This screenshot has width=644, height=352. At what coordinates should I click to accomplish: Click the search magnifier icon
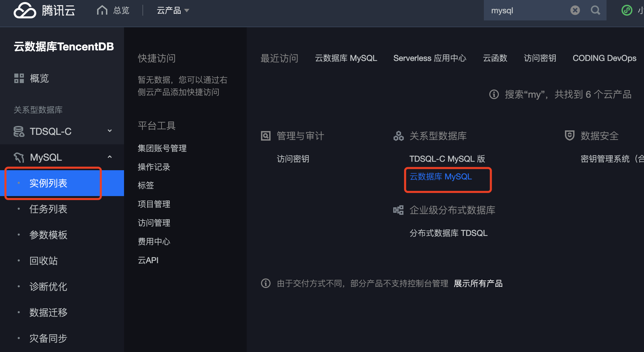click(595, 10)
